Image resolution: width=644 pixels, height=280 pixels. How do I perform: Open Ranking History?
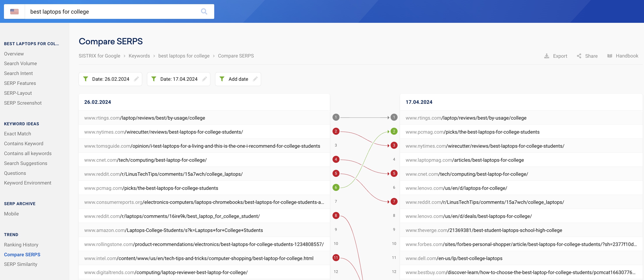21,245
